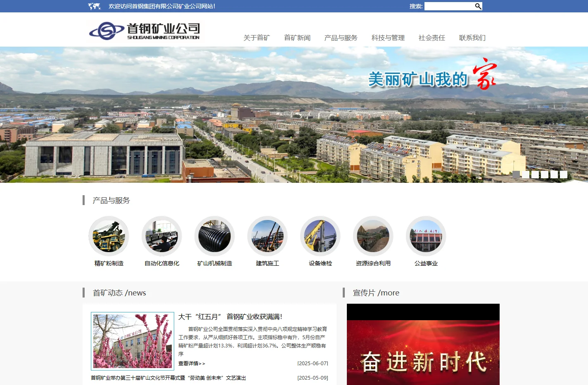This screenshot has width=588, height=385.
Task: Click the 查看详情>> link
Action: [192, 364]
